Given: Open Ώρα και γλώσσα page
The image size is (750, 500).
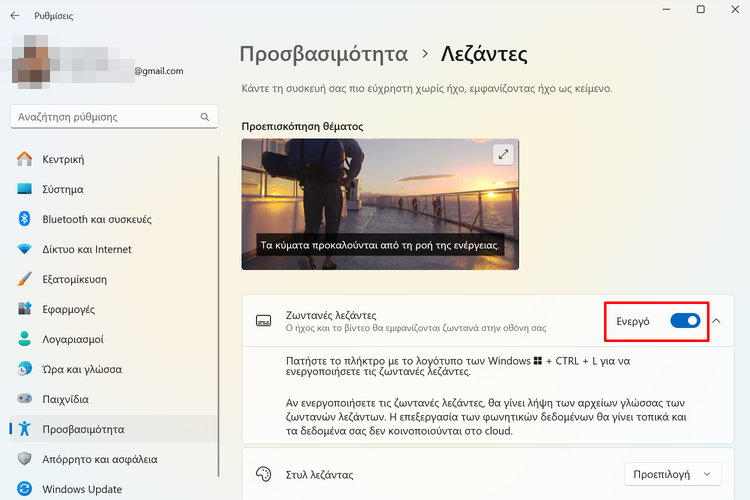Looking at the screenshot, I should (114, 369).
